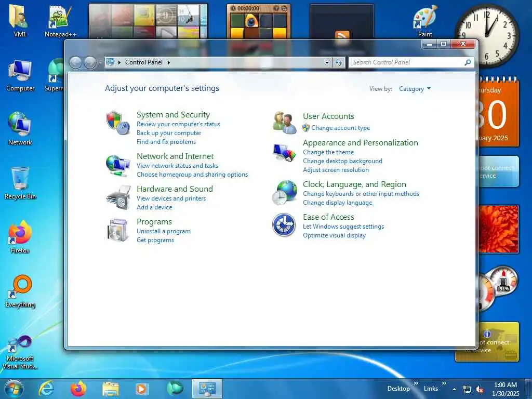Screen dimensions: 532x399
Task: Expand the Desktop toolbar chevron
Action: tap(416, 383)
